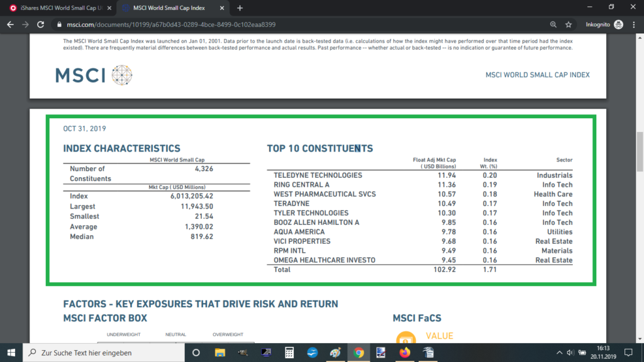Open the monitor-screen app icon in taskbar

coord(266,353)
